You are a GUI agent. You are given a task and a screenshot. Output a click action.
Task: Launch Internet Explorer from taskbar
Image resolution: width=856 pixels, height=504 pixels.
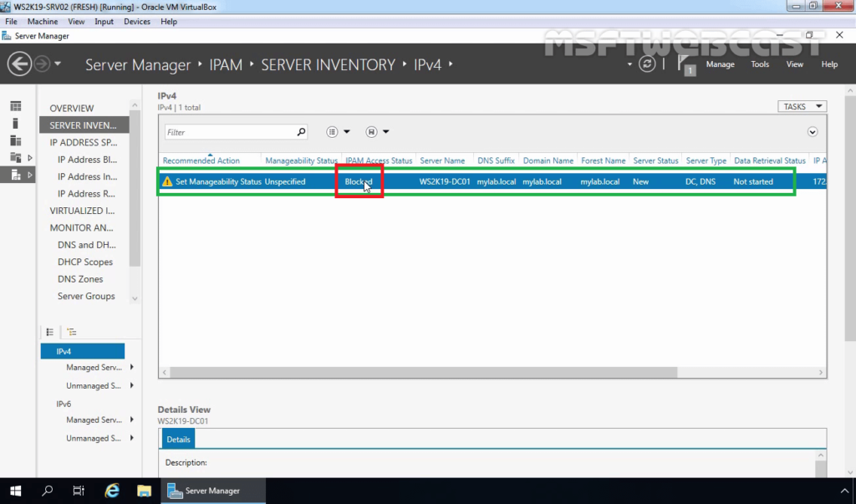click(x=112, y=491)
